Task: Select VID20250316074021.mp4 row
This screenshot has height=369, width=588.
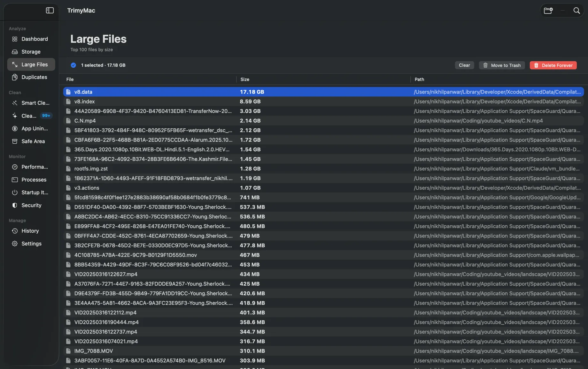Action: [323, 341]
